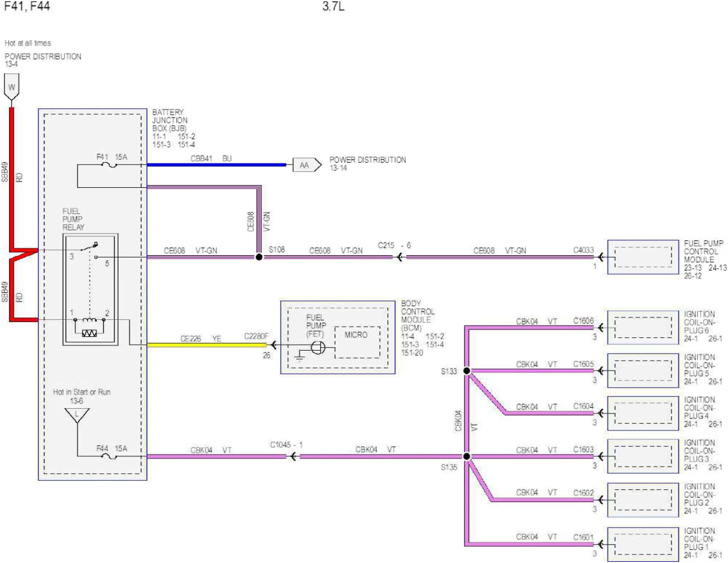Click the 'C1603' connector label
Screen dimensions: 728x563
[x=584, y=449]
